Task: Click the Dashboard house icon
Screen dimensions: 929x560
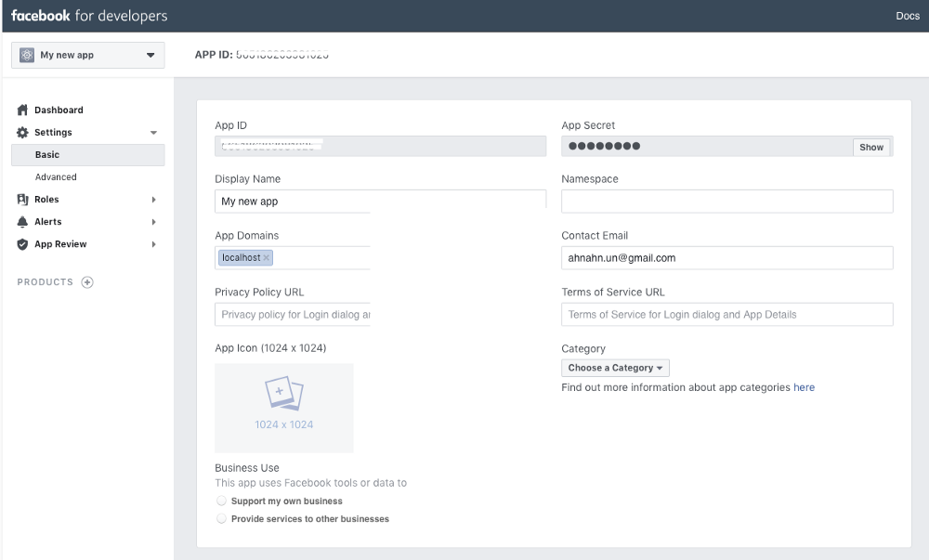Action: [22, 111]
